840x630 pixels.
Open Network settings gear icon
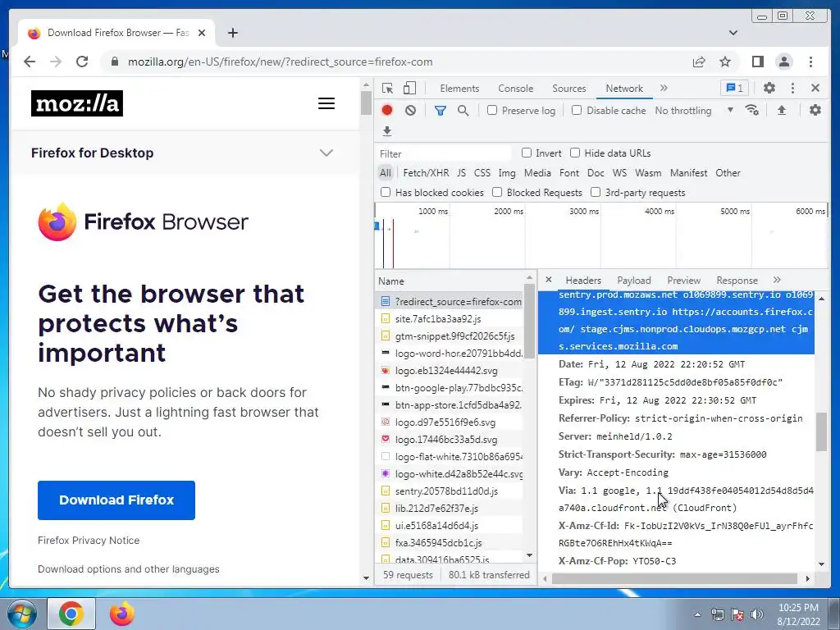tap(815, 111)
